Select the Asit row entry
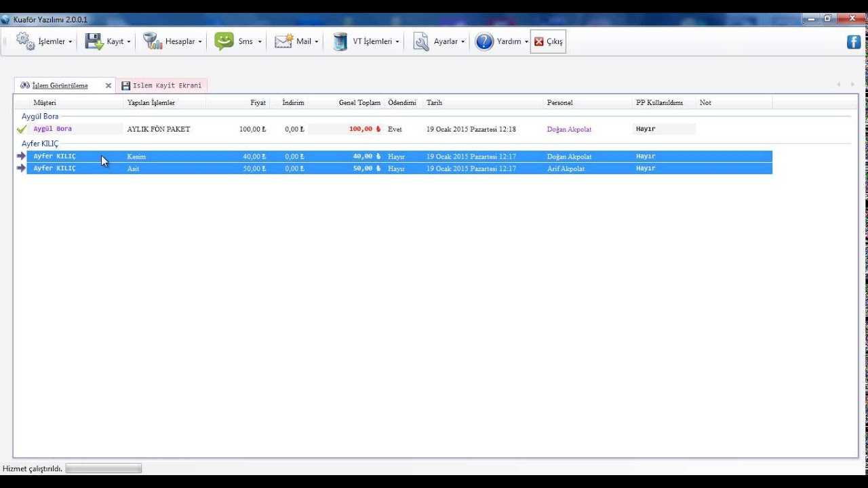The image size is (868, 488). click(x=399, y=168)
